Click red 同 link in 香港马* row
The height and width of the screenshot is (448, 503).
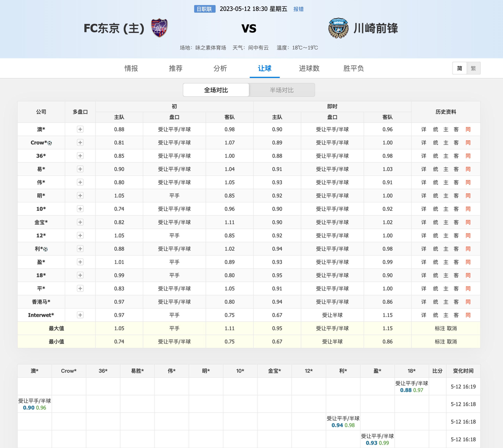pyautogui.click(x=468, y=302)
